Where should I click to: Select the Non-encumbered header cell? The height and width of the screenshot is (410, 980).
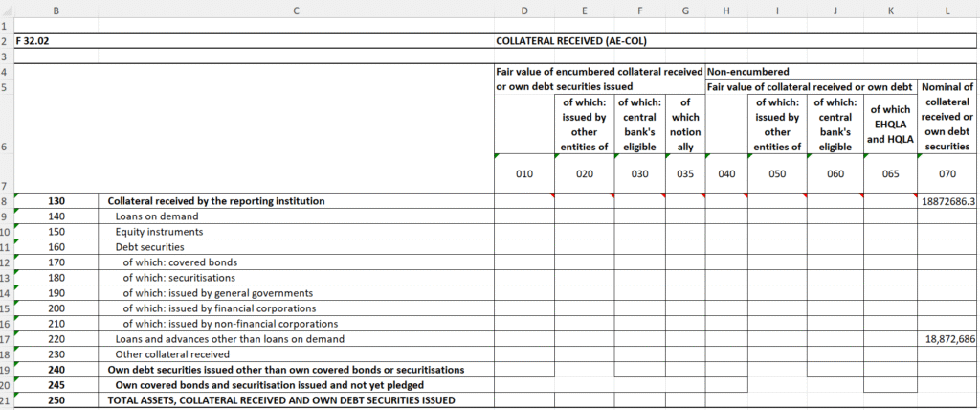point(749,72)
